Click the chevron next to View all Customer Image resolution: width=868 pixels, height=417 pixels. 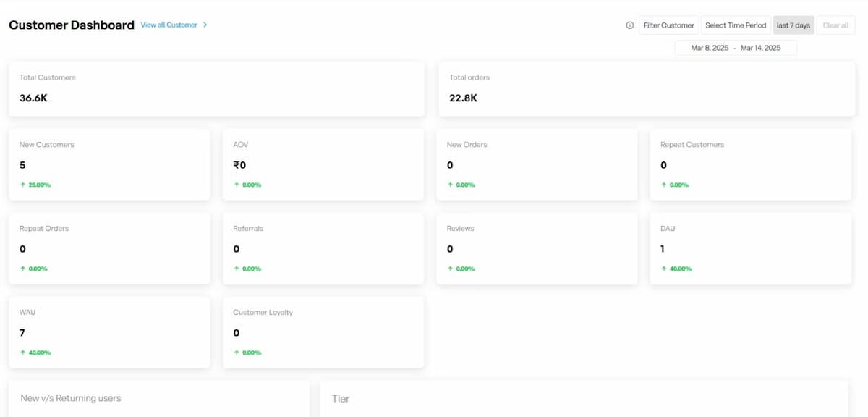coord(205,25)
